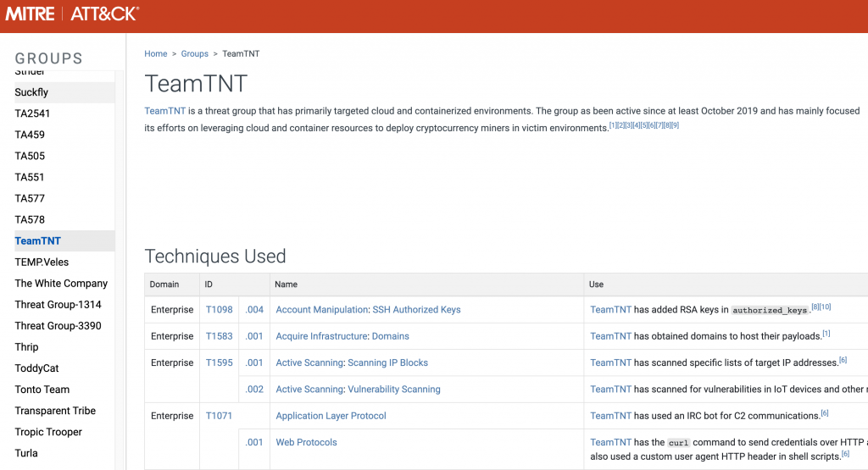Select The White Company group

tap(61, 283)
